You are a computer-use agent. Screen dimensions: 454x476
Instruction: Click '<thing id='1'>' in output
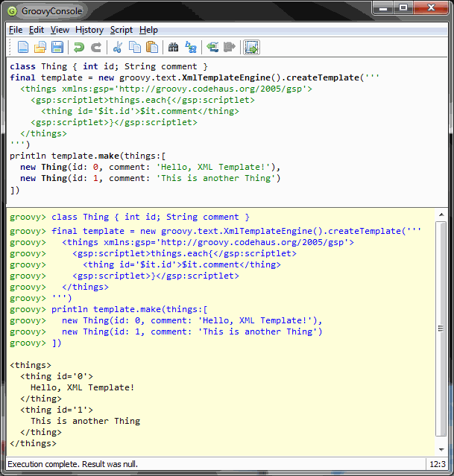point(57,410)
